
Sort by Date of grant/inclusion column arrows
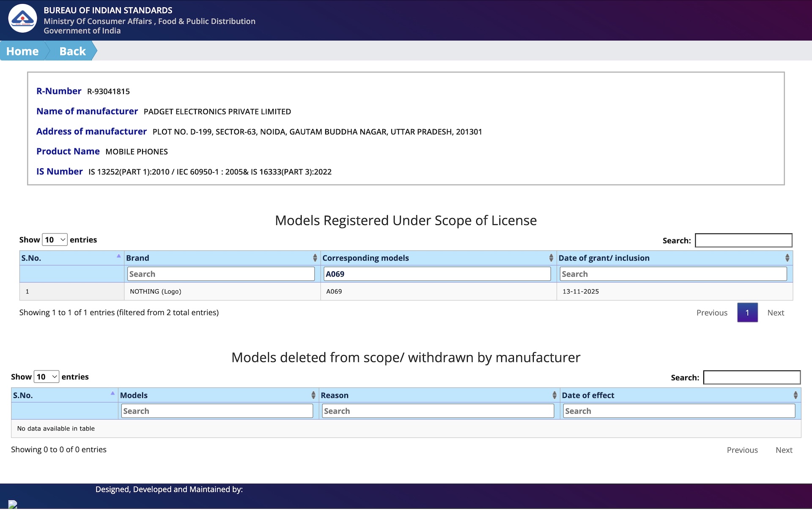click(x=787, y=258)
